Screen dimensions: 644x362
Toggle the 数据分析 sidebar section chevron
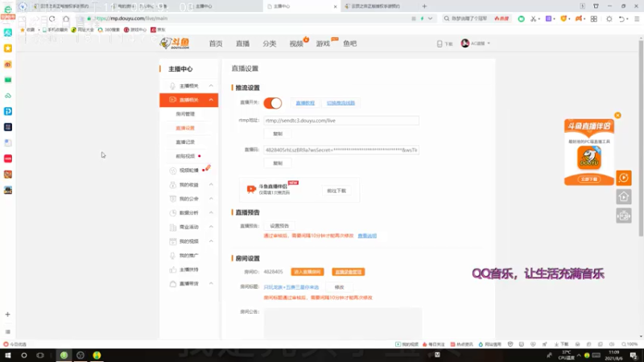point(211,212)
